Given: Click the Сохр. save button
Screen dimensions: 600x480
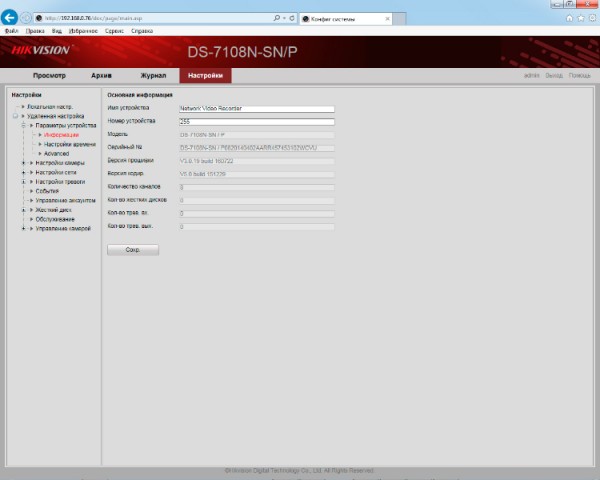Looking at the screenshot, I should click(x=133, y=250).
